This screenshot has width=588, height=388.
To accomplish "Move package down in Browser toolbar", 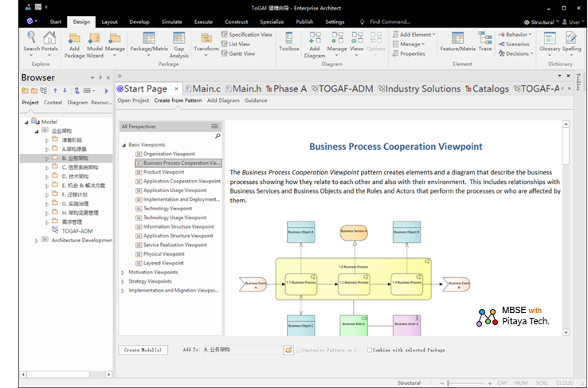I will click(x=65, y=90).
